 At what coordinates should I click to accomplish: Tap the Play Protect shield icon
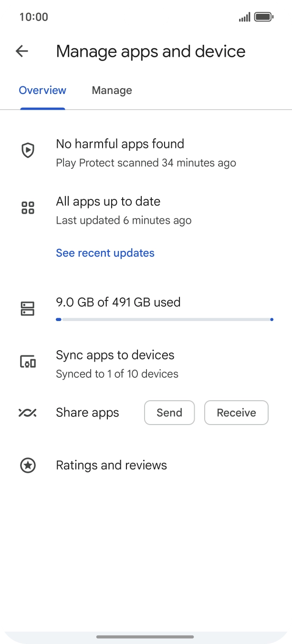[x=28, y=151]
